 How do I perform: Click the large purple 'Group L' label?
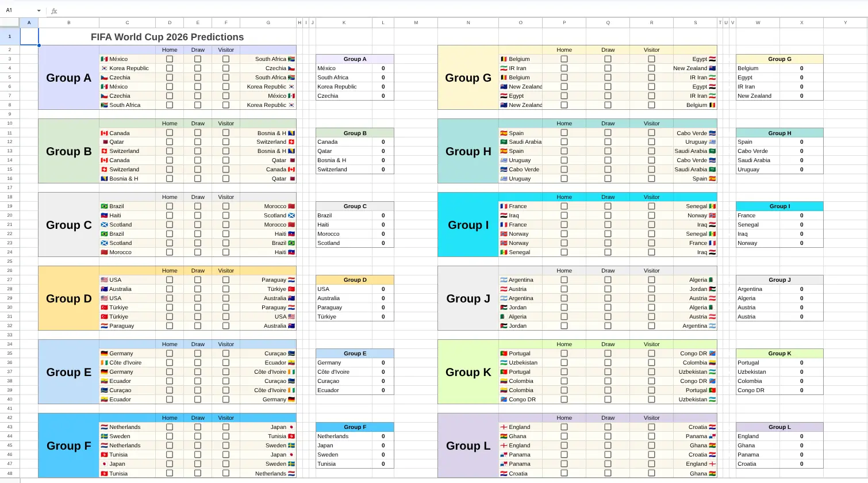coord(468,446)
